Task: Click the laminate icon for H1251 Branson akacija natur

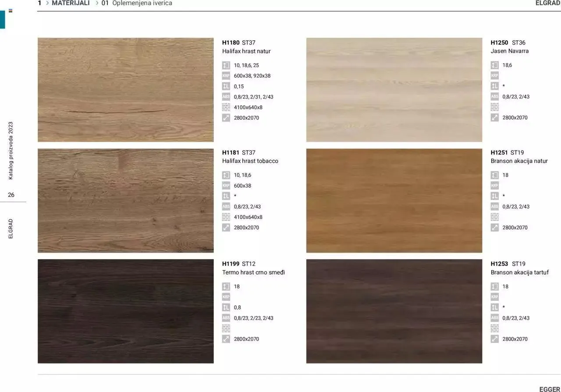Action: tap(494, 196)
